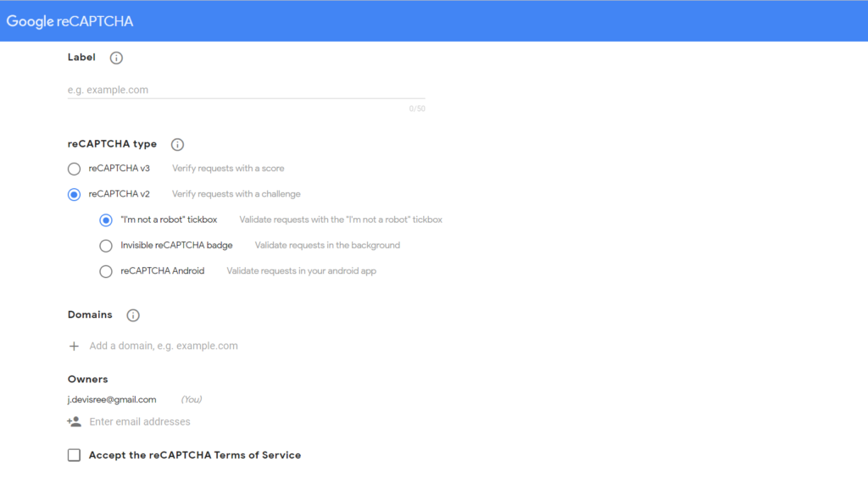Image resolution: width=868 pixels, height=478 pixels.
Task: Click the reCAPTCHA Android label text
Action: coord(162,270)
